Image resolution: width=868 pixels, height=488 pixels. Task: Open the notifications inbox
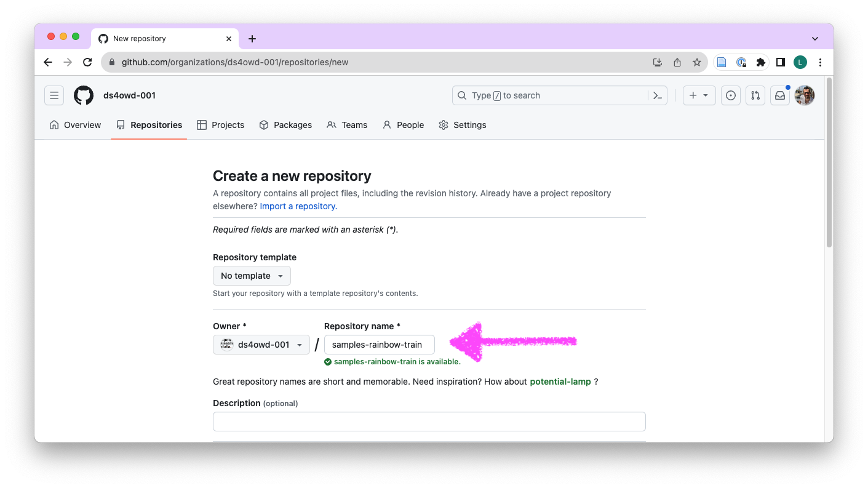pyautogui.click(x=780, y=95)
